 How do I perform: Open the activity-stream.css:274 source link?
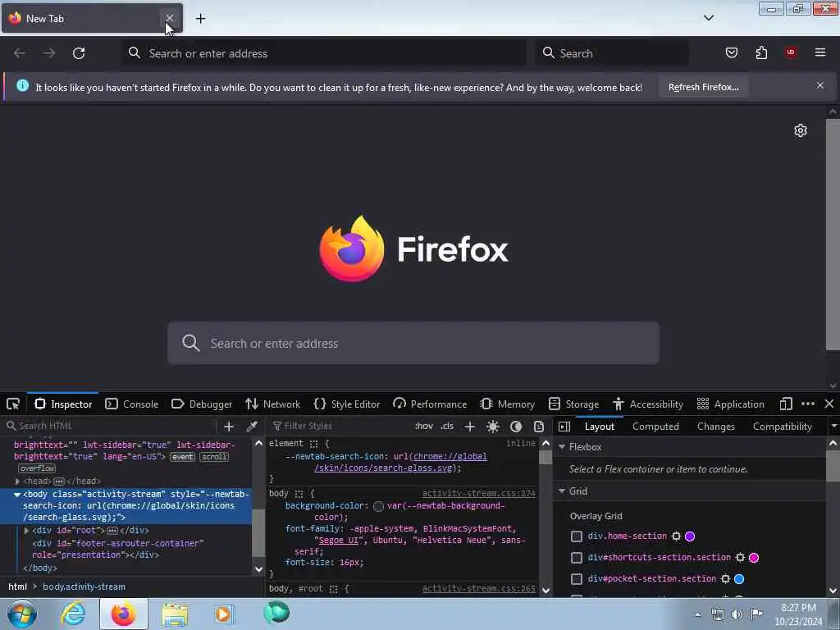[478, 493]
